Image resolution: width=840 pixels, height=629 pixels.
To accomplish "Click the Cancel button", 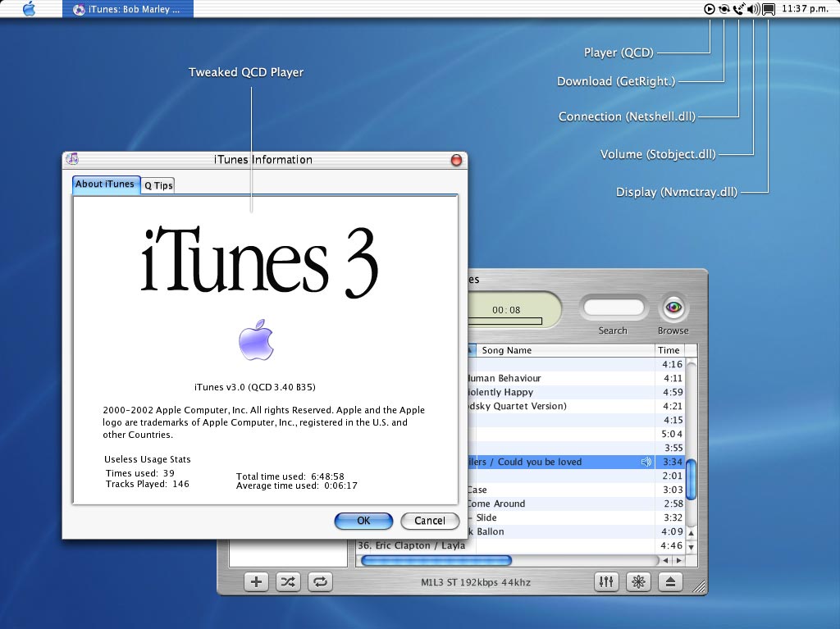I will point(430,521).
